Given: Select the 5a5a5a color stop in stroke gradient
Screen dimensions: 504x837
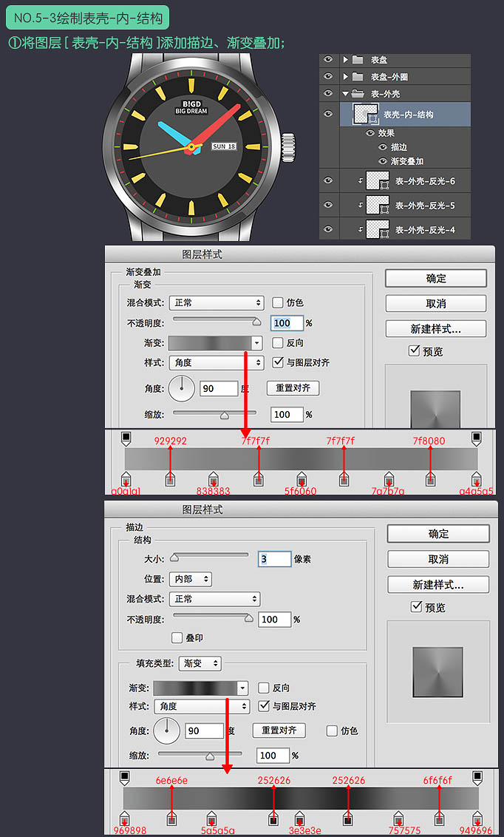Looking at the screenshot, I should point(212,819).
